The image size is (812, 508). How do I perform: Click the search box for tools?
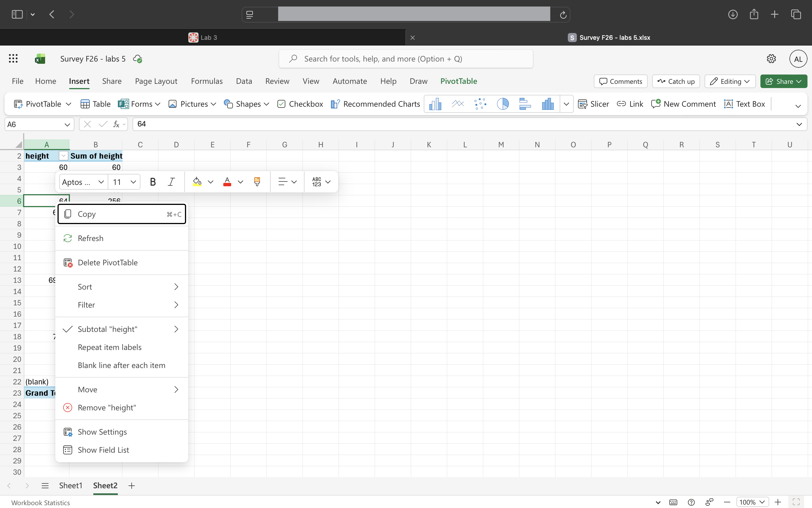(406, 59)
